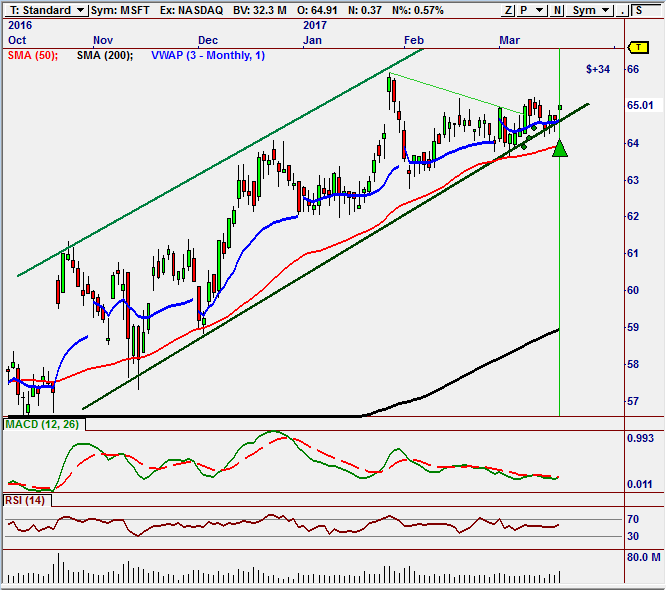
Task: Click the RSI 30 level label
Action: pyautogui.click(x=633, y=536)
